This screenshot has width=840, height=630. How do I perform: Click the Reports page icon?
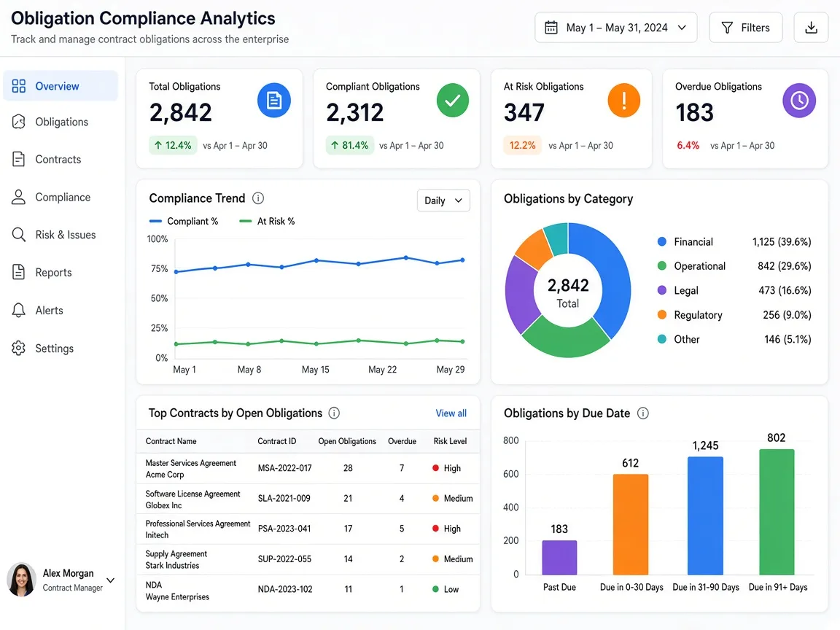click(19, 272)
